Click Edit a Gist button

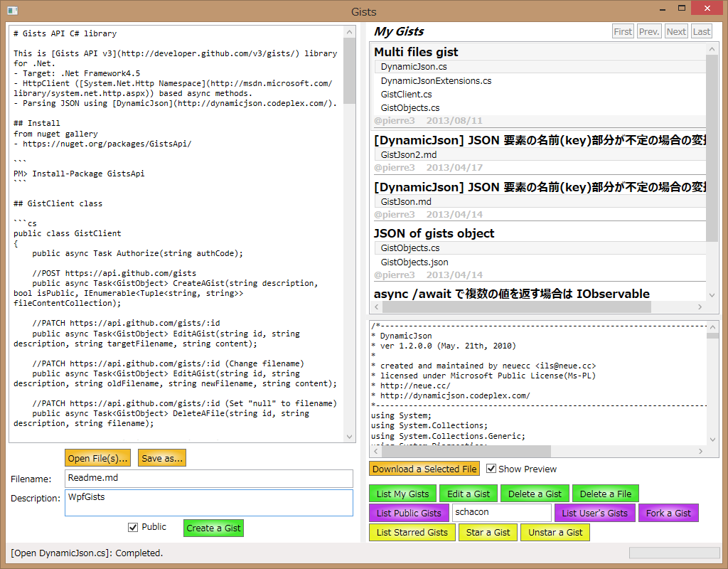[469, 494]
